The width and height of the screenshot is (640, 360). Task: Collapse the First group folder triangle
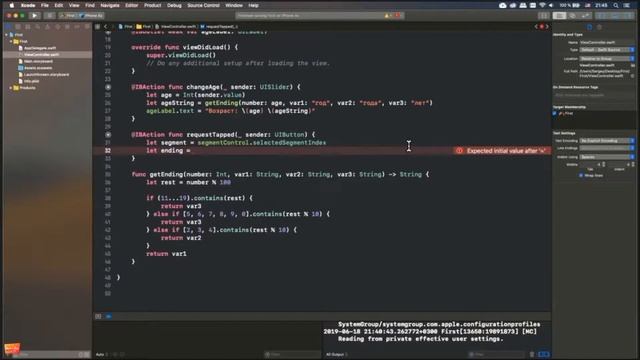[x=11, y=41]
